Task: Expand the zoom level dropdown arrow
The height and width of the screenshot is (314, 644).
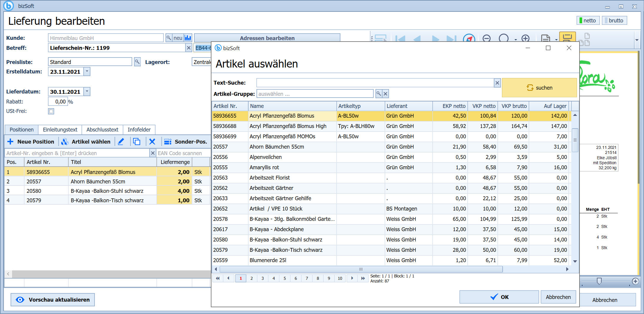Action: 516,40
